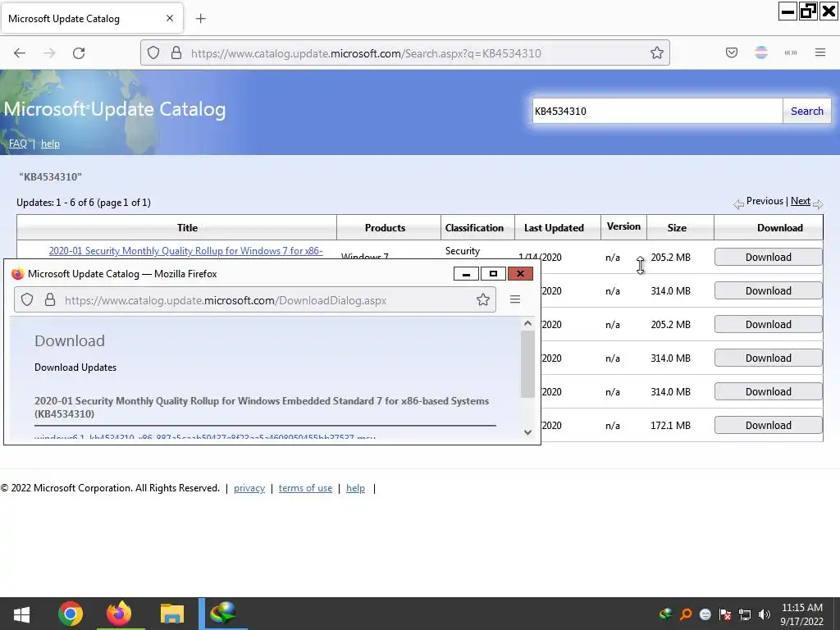
Task: Open the striped circle extension icon
Action: pos(761,52)
